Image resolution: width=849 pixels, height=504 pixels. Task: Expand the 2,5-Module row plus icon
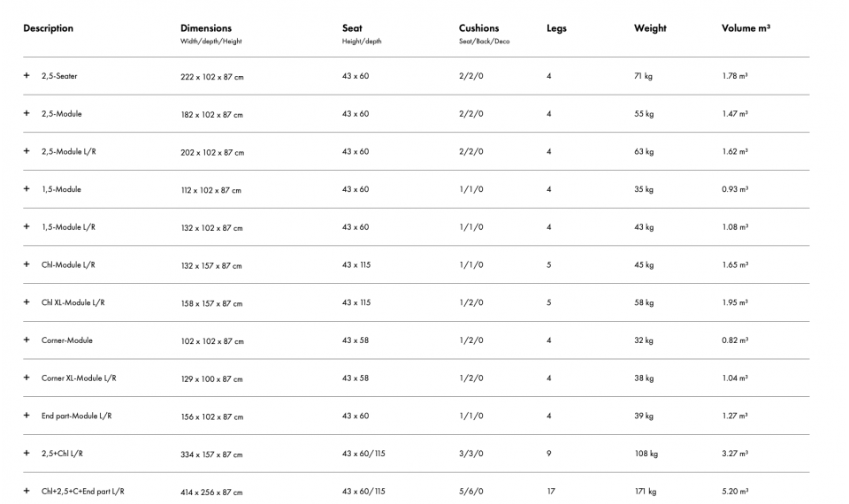[27, 114]
